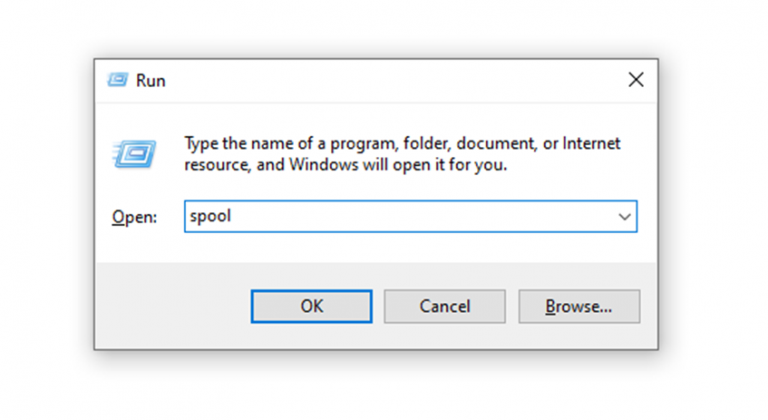Click gray footer area left of OK button

[170, 306]
